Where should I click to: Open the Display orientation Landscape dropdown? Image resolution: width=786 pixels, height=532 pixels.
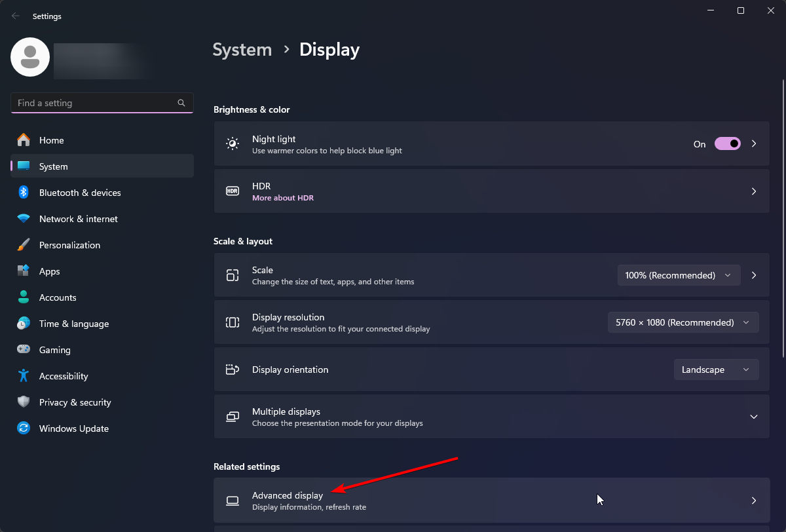tap(717, 370)
